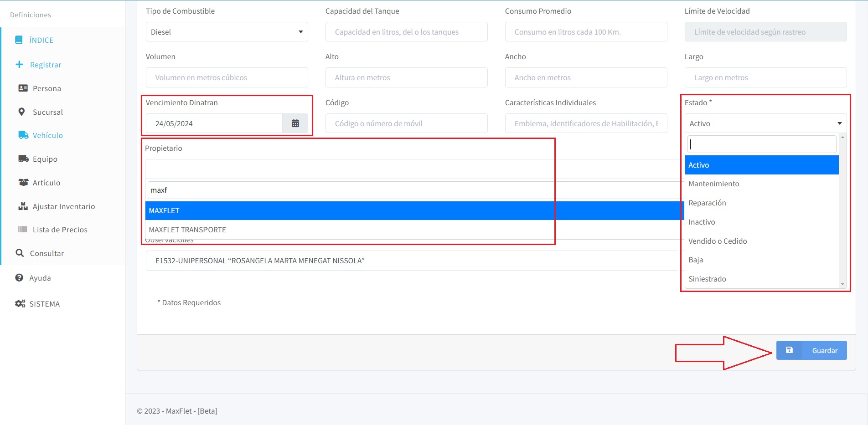The image size is (868, 425).
Task: Click the Artículo box icon
Action: coord(23,183)
